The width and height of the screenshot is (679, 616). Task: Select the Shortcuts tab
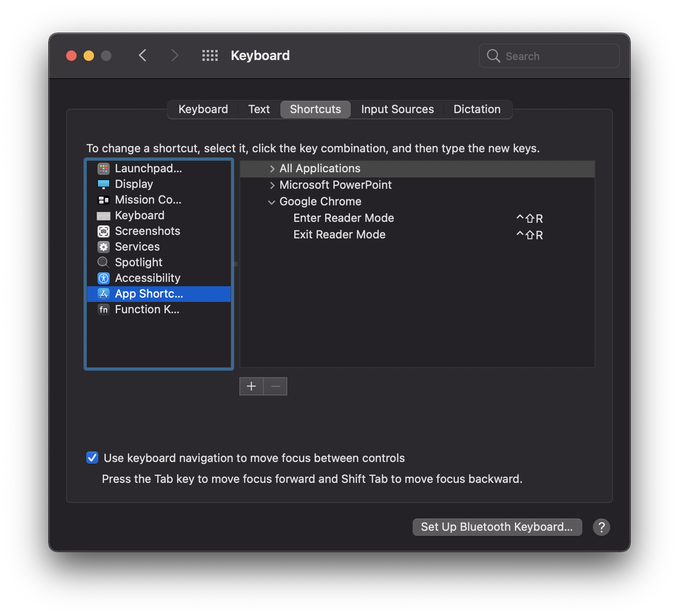(x=316, y=109)
